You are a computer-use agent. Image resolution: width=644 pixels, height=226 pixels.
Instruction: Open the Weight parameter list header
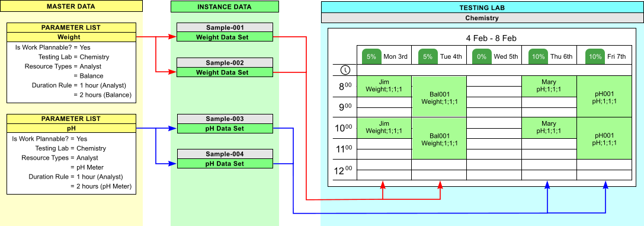click(72, 37)
